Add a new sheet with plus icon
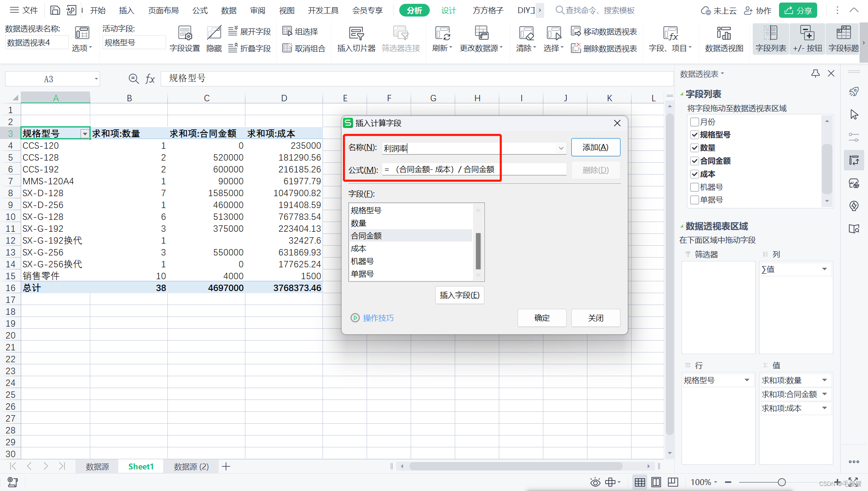 pos(226,466)
